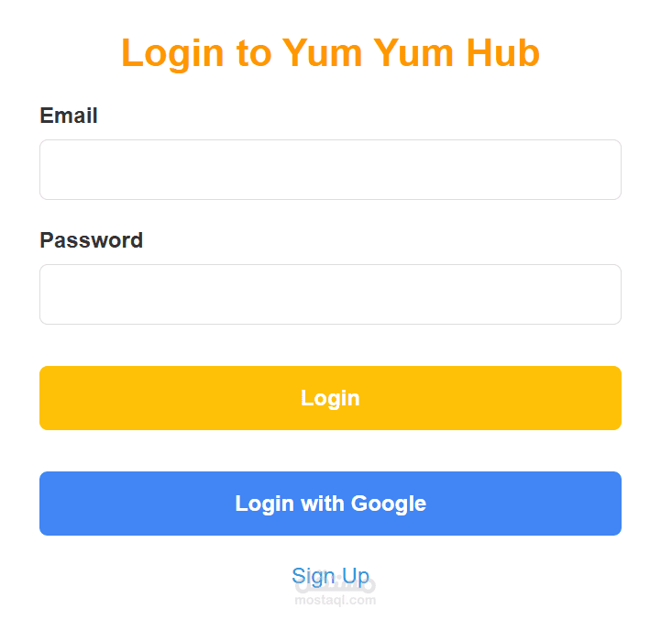Click the Login to Yum Yum Hub heading
The height and width of the screenshot is (620, 672).
coord(330,53)
